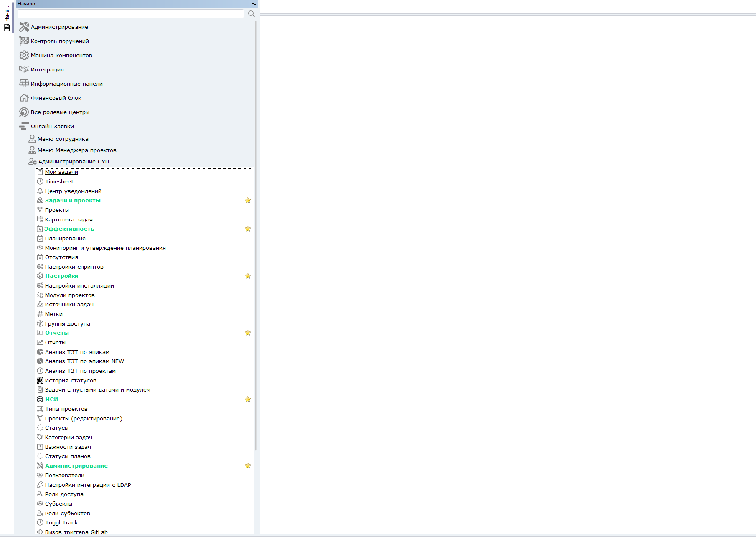The height and width of the screenshot is (537, 756).
Task: Click Все ролевые центры target icon
Action: [x=24, y=112]
